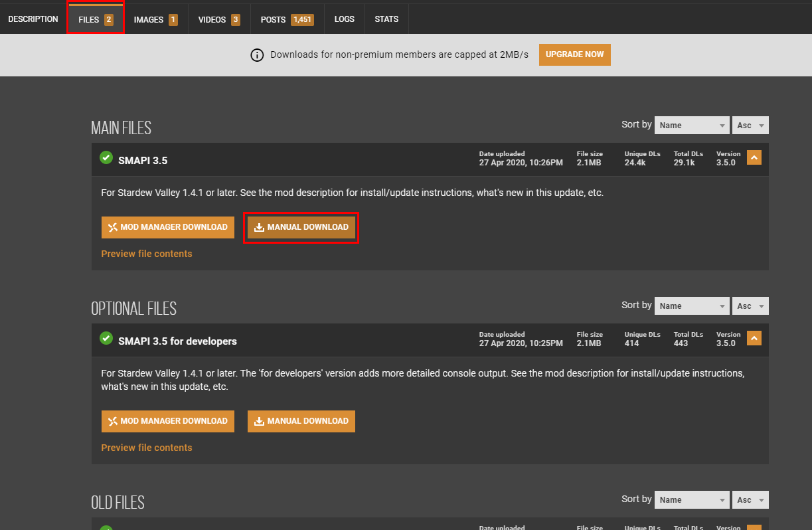Screen dimensions: 812x530
Task: Click the info icon beside download cap notice
Action: pos(257,55)
